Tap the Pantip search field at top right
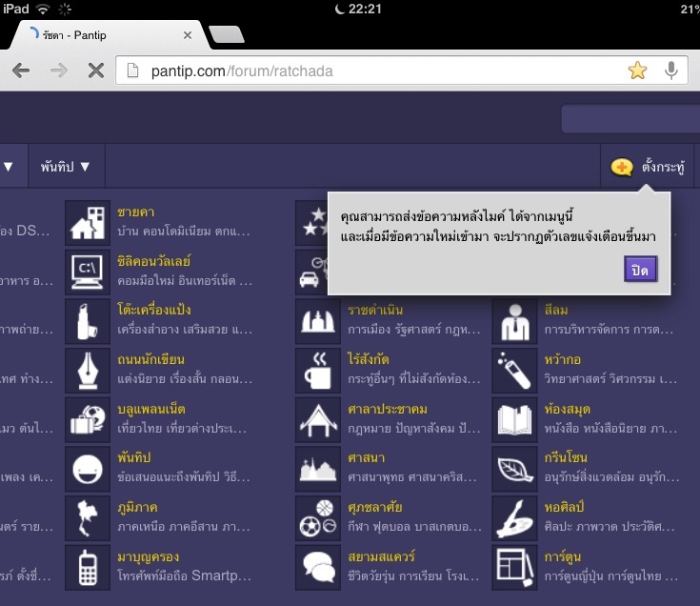Image resolution: width=700 pixels, height=606 pixels. [630, 119]
